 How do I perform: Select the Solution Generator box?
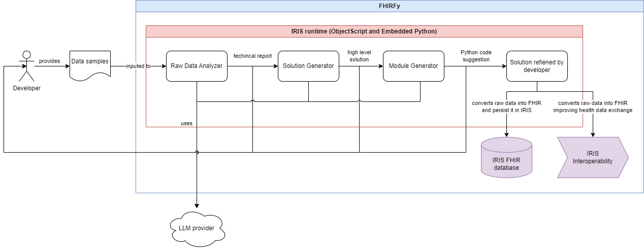tap(308, 66)
